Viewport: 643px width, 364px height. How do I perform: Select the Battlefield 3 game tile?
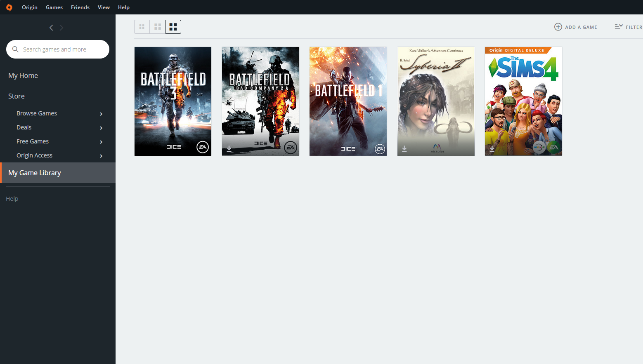pyautogui.click(x=173, y=101)
